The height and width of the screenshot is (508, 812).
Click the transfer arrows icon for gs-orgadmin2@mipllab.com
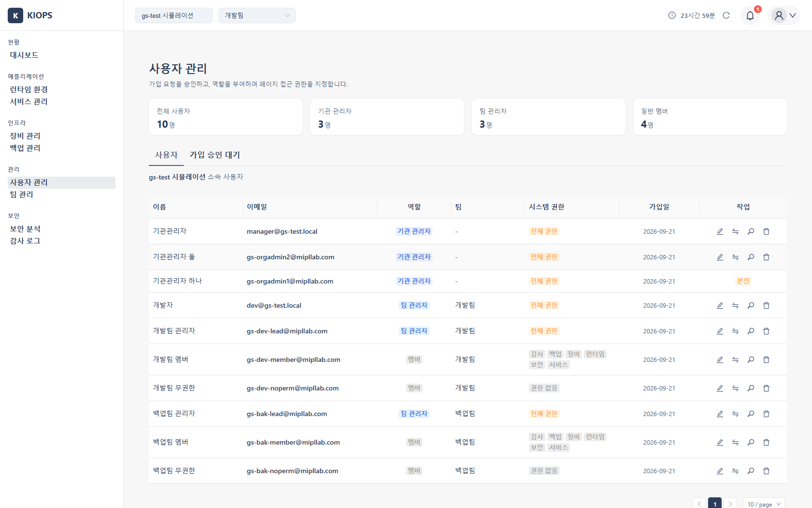point(735,257)
